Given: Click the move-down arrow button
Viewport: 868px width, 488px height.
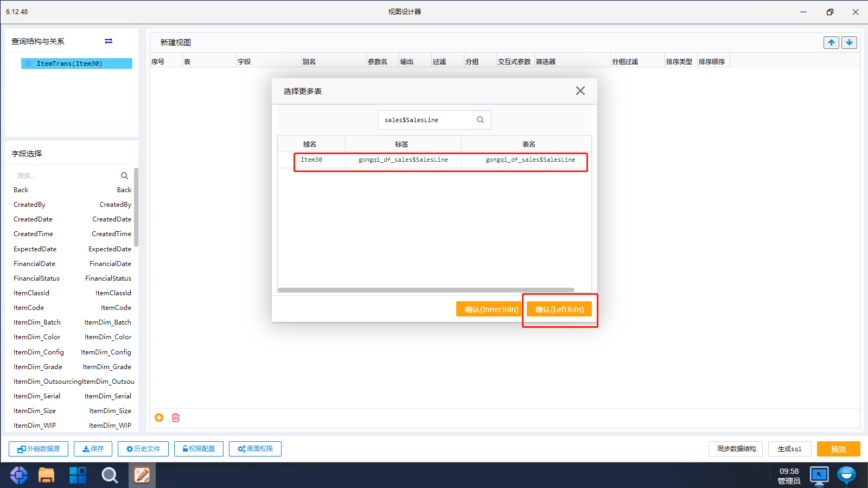Looking at the screenshot, I should coord(849,42).
